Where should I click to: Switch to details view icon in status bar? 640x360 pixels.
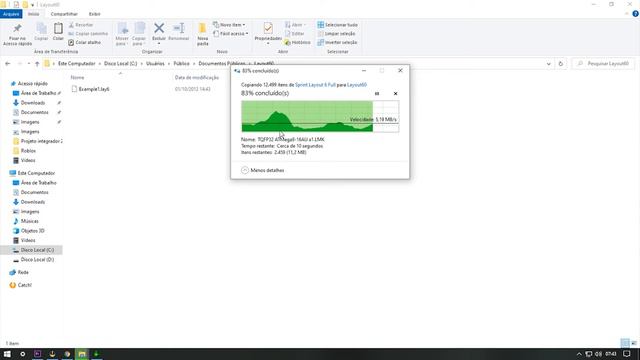(624, 343)
